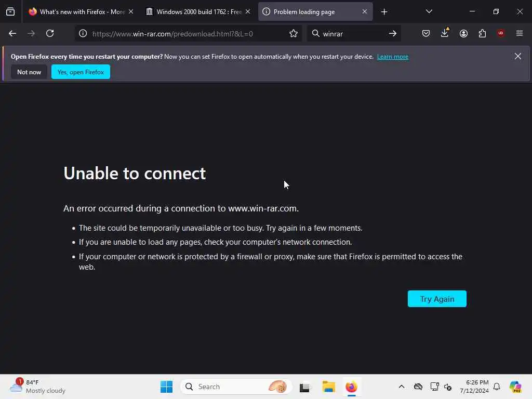
Task: Click the Firefox taskbar icon
Action: tap(352, 387)
